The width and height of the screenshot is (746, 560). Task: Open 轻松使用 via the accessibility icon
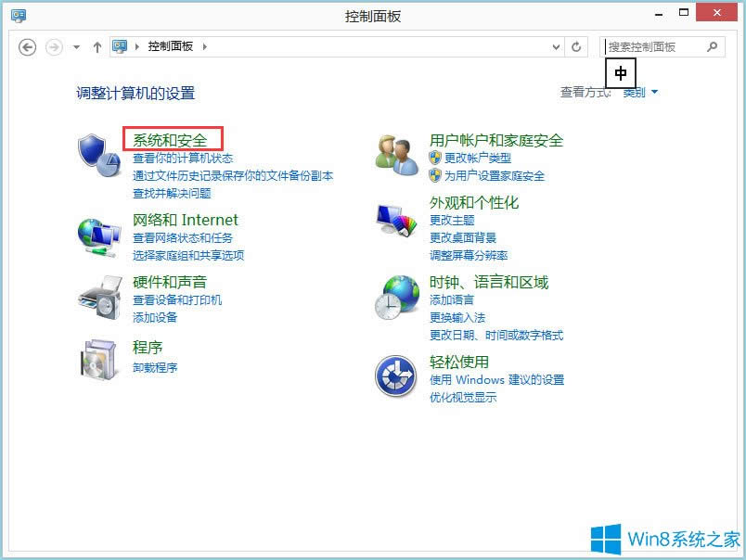396,372
